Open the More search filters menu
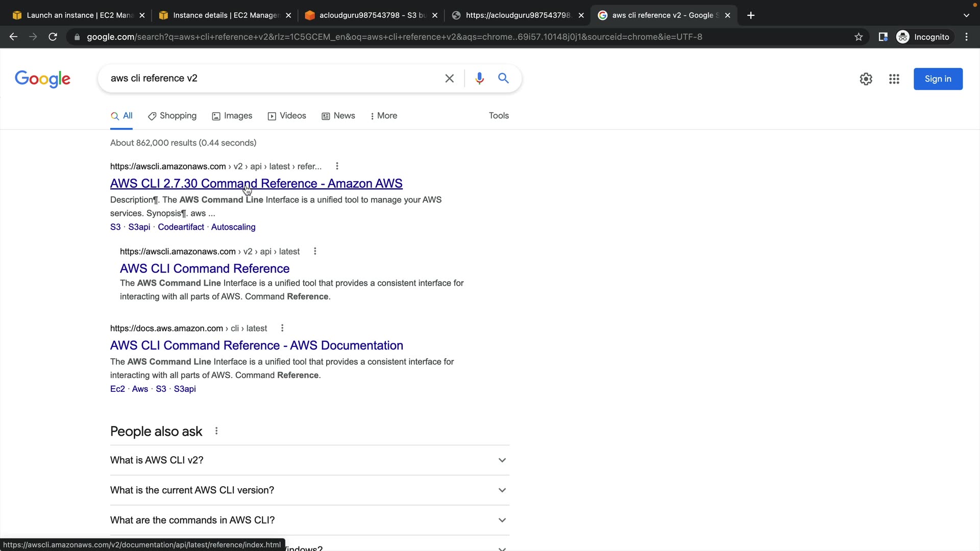 pyautogui.click(x=383, y=116)
